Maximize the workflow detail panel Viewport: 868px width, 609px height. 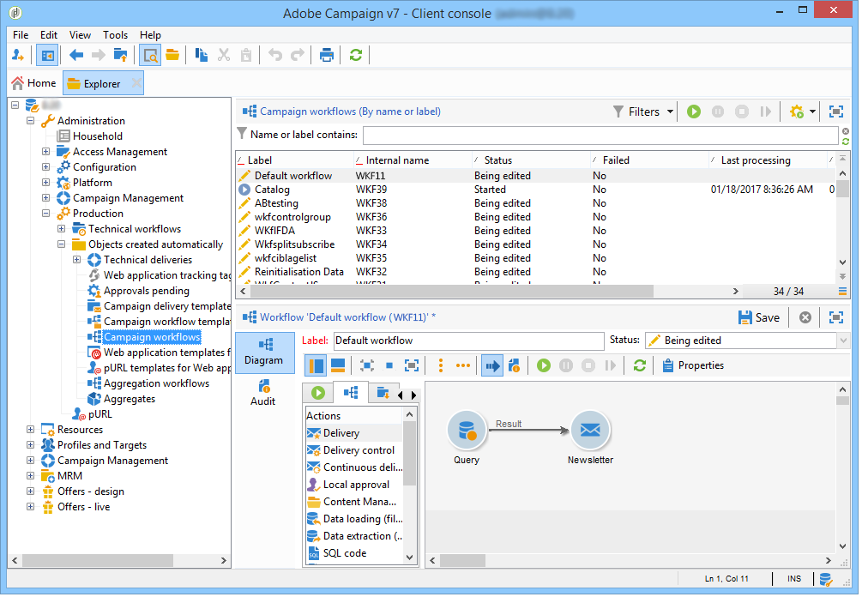tap(836, 317)
